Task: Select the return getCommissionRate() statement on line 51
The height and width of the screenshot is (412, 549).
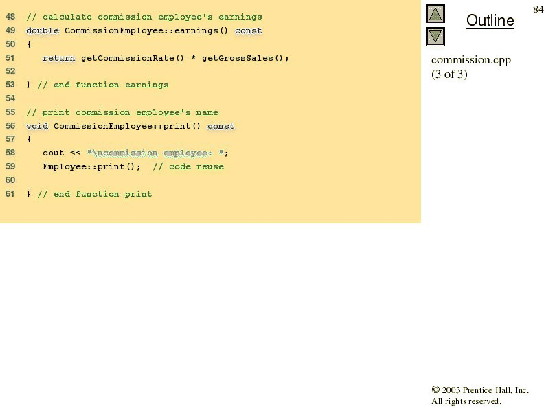Action: pos(166,58)
